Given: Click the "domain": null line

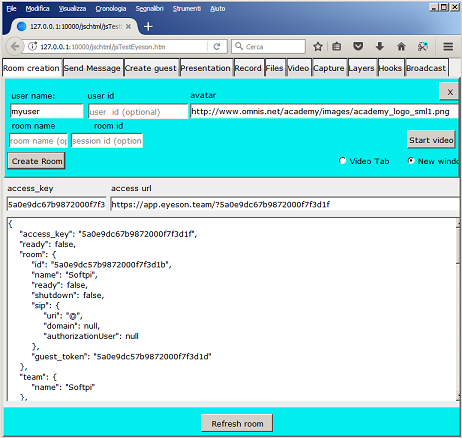Looking at the screenshot, I should tap(72, 326).
